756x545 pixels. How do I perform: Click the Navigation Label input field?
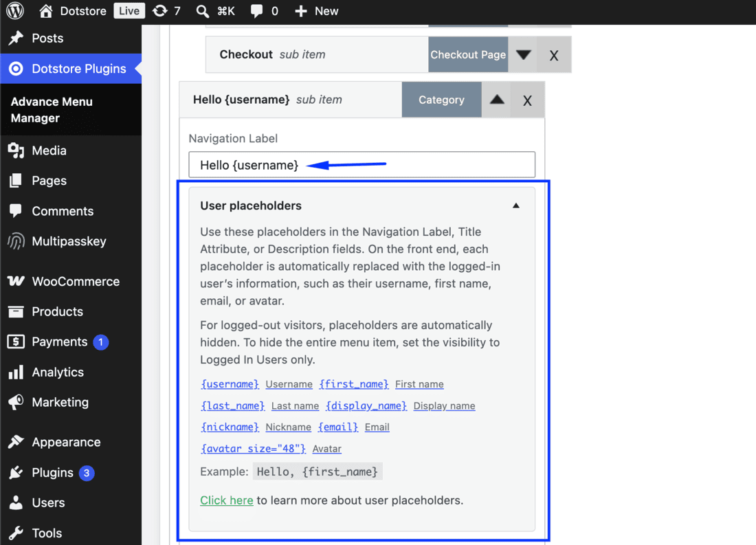click(x=362, y=164)
